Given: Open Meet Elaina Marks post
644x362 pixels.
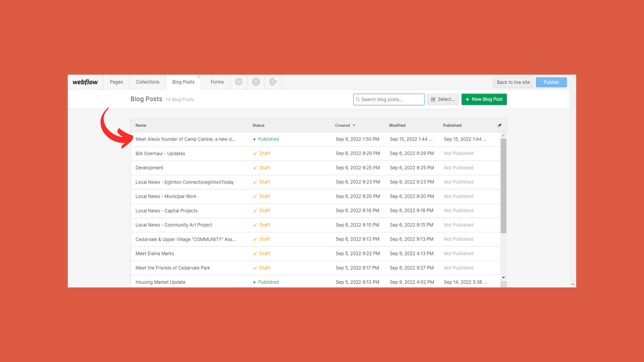Looking at the screenshot, I should point(155,254).
